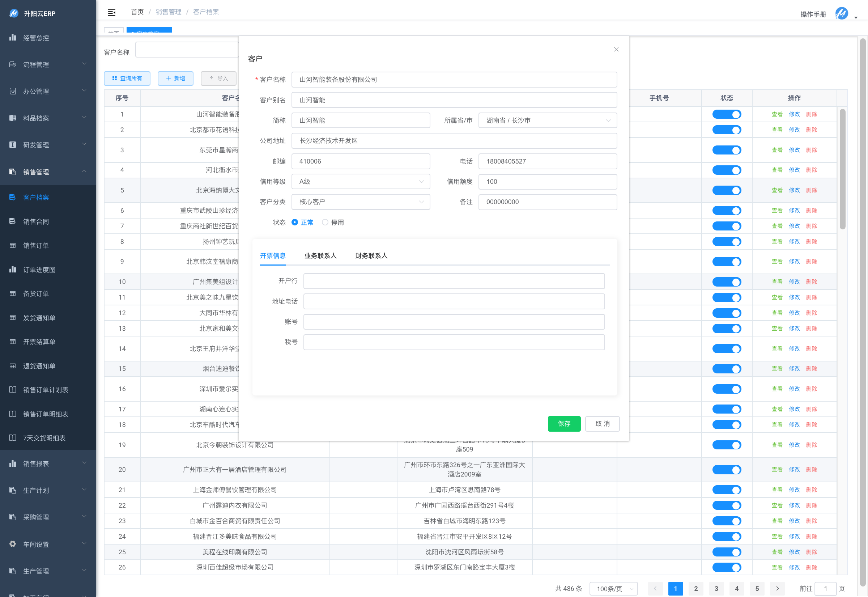Toggle the status switch for row 1

[x=726, y=114]
